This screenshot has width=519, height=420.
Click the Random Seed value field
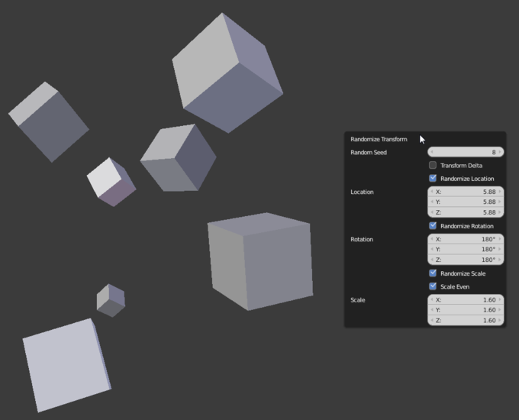(x=466, y=152)
